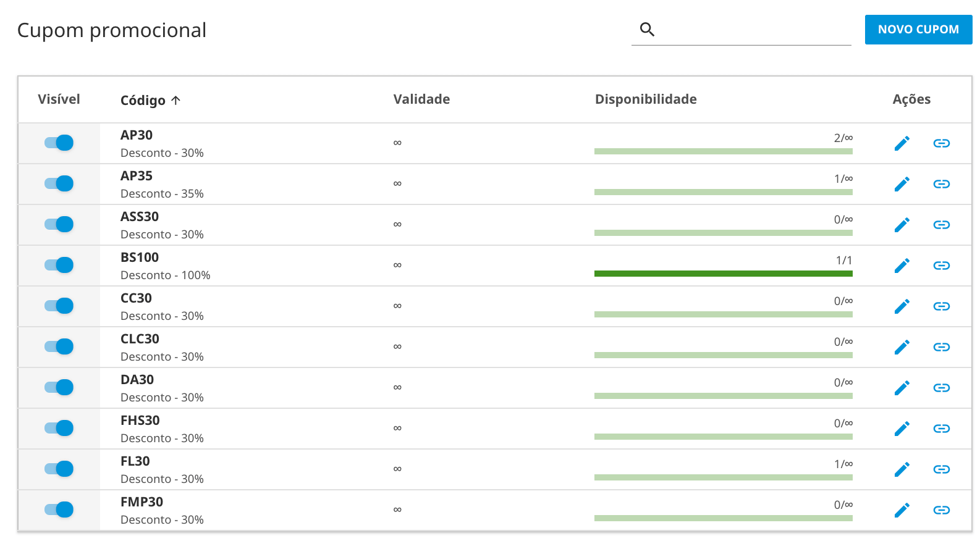
Task: Click the Cupom promocional page title
Action: point(112,30)
